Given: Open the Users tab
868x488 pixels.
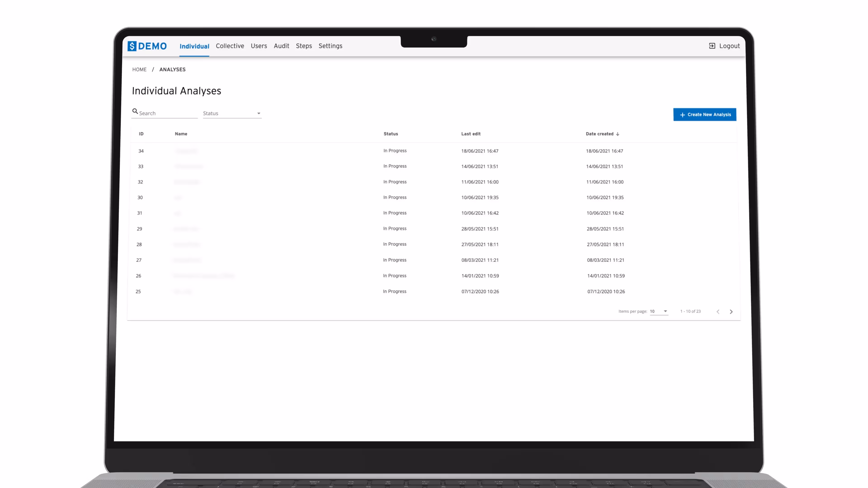Looking at the screenshot, I should [x=258, y=46].
